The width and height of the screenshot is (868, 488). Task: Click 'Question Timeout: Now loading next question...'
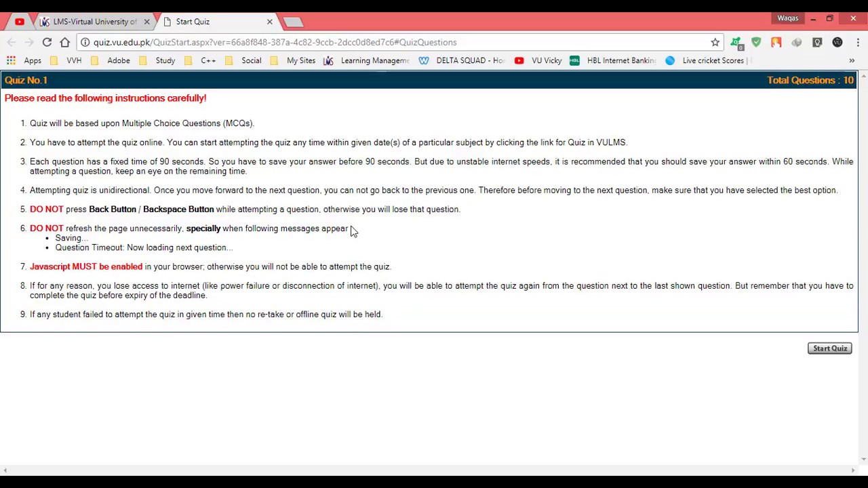[x=144, y=247]
